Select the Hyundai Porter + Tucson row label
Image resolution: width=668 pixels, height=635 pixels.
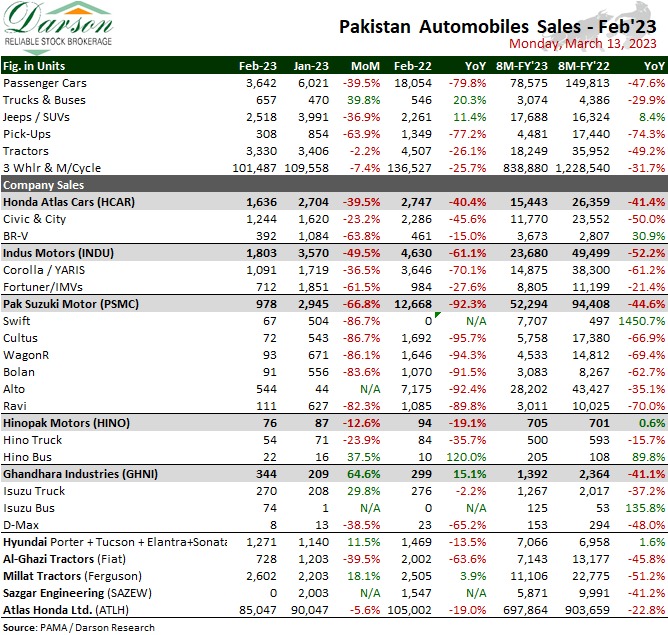115,542
